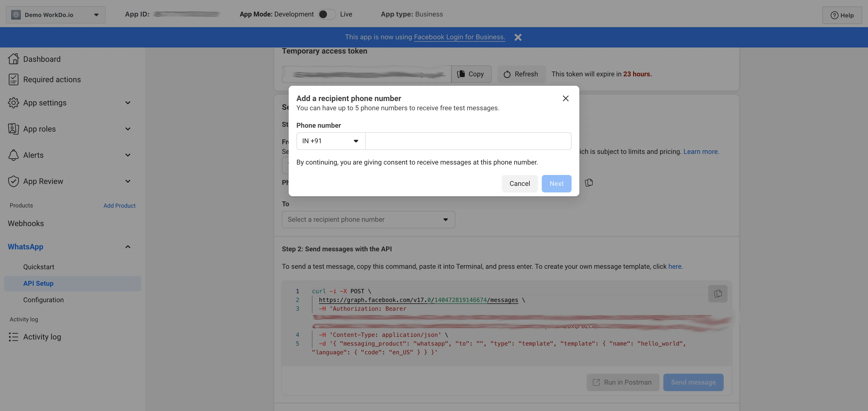Click the temporary access token field

(366, 74)
